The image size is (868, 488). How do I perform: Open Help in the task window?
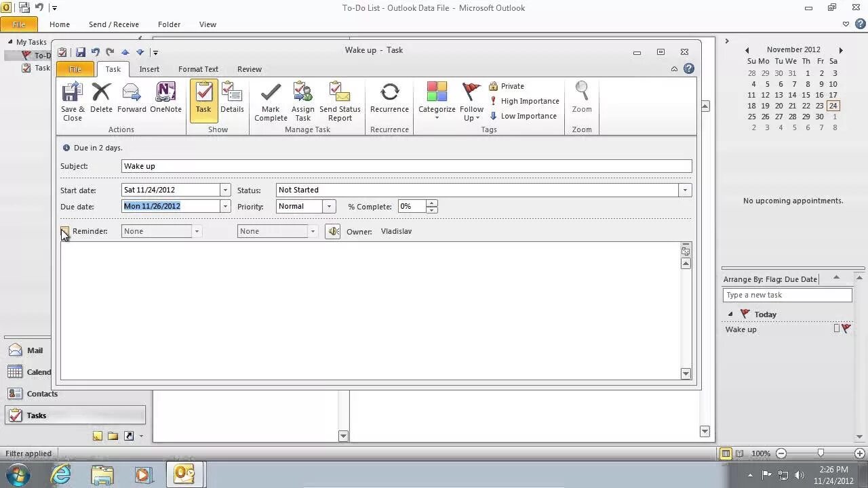pos(689,68)
